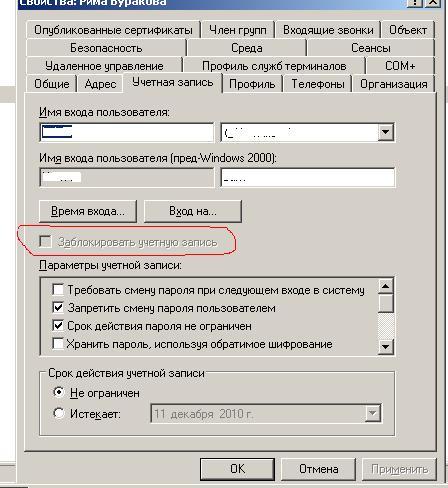Uncheck 'Запретить смену пароля пользователем'

click(58, 307)
